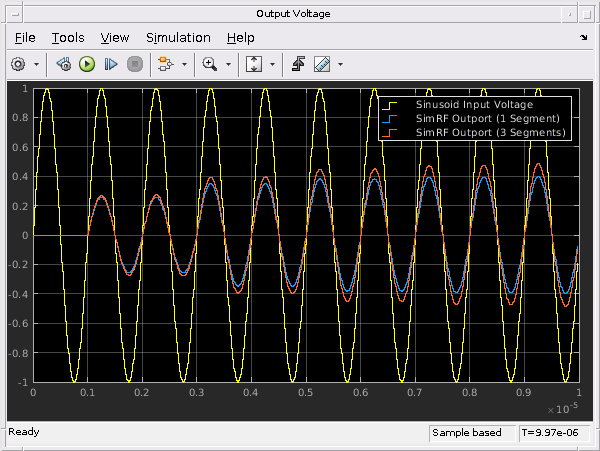
Task: Click the Scale Y-Axis Limits icon
Action: (x=253, y=63)
